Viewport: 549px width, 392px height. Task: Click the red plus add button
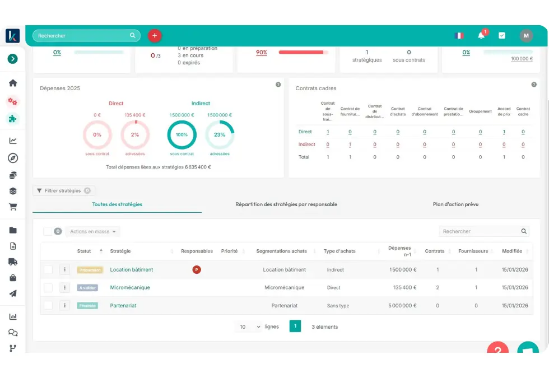click(x=155, y=36)
